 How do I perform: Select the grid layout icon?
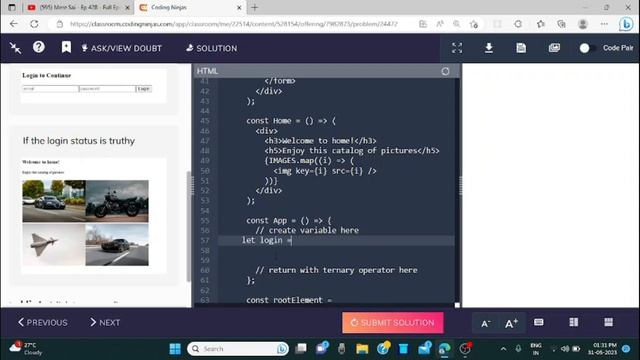point(608,322)
